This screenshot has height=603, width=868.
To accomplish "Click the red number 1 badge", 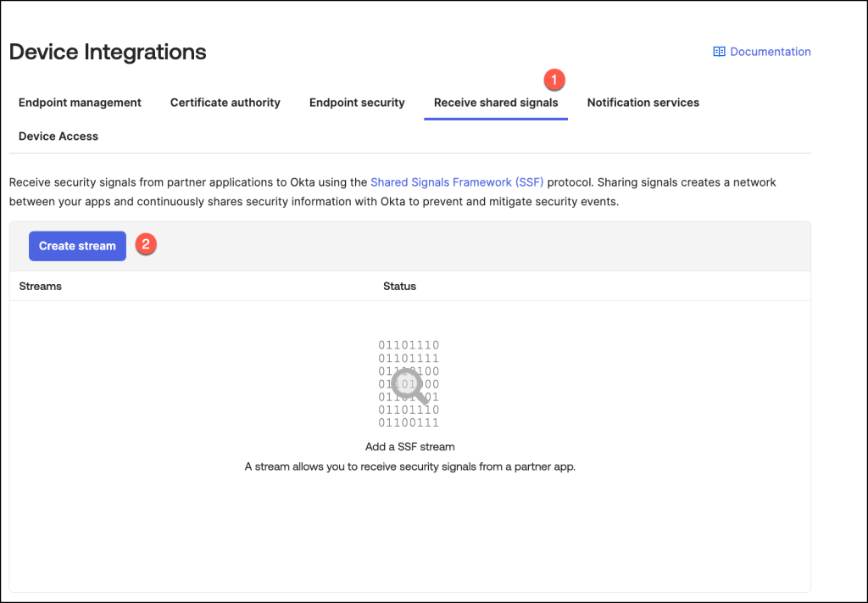I will 554,80.
